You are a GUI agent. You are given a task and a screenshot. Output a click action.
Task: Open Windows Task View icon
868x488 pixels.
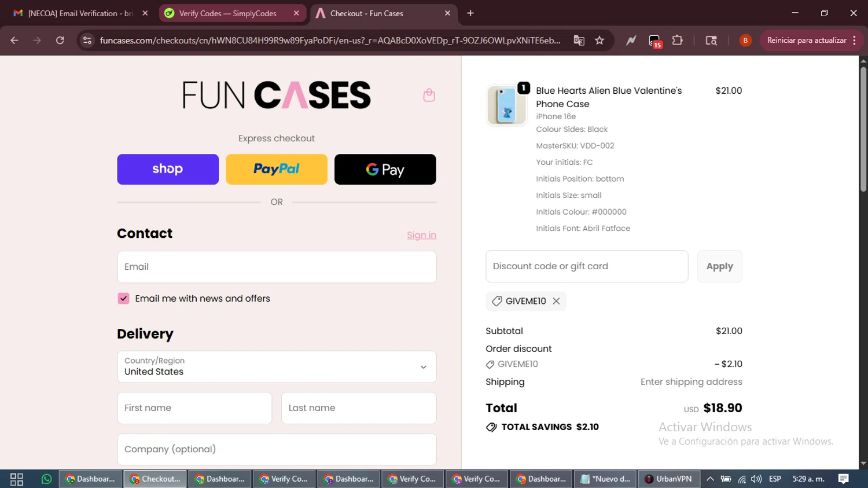pos(17,479)
